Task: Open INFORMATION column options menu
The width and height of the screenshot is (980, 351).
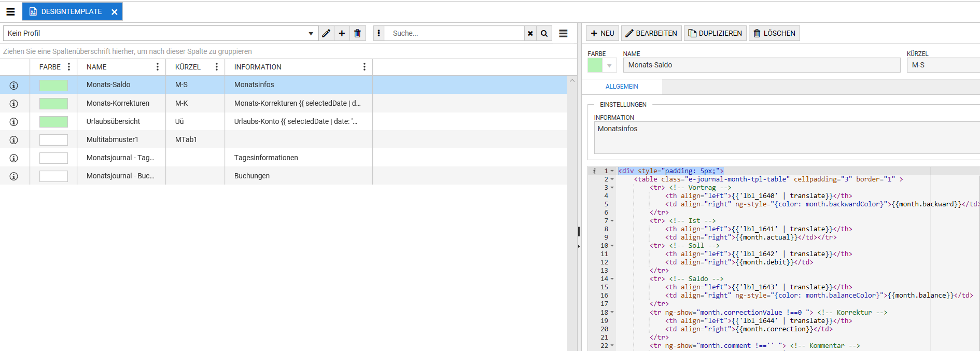Action: coord(365,67)
